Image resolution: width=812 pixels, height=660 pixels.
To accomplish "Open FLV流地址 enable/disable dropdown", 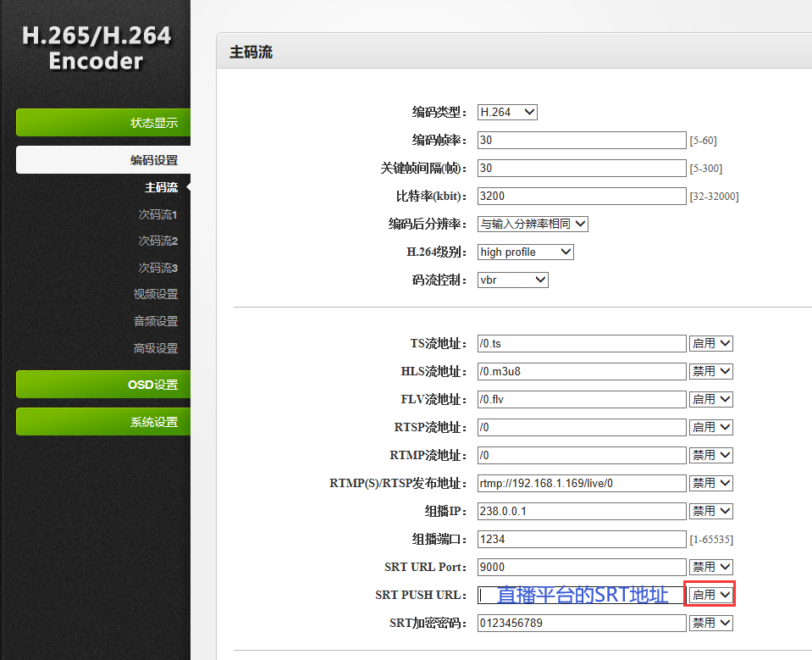I will (x=710, y=399).
